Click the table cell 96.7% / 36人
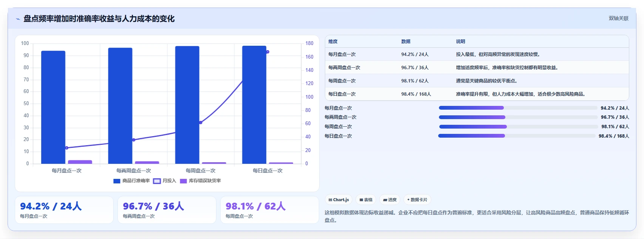The width and height of the screenshot is (644, 239). pyautogui.click(x=415, y=68)
